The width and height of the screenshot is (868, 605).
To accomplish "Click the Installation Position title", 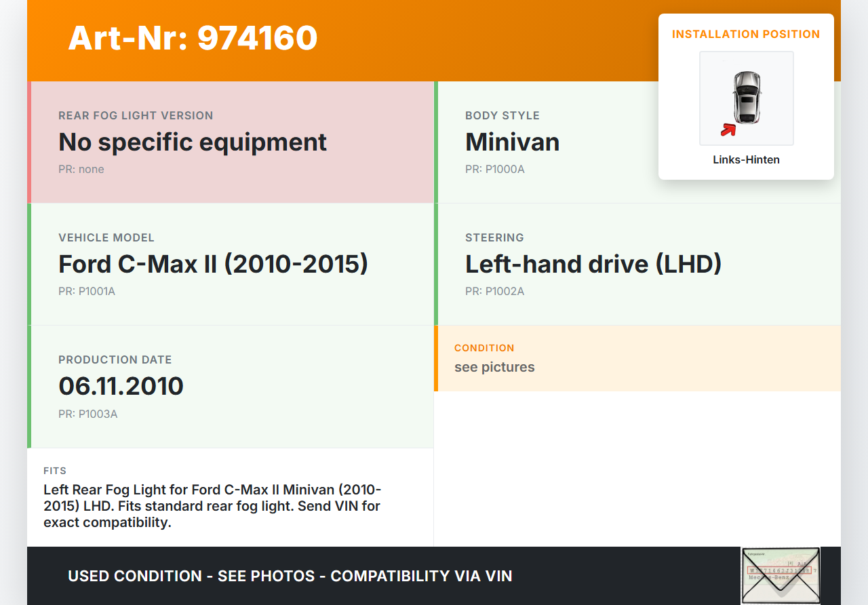I will pos(746,34).
